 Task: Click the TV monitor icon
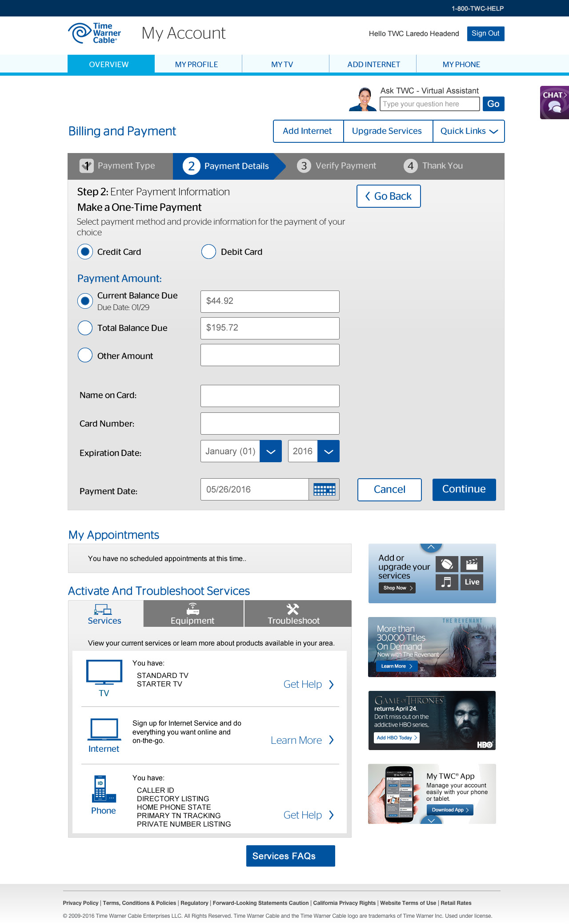pyautogui.click(x=104, y=672)
